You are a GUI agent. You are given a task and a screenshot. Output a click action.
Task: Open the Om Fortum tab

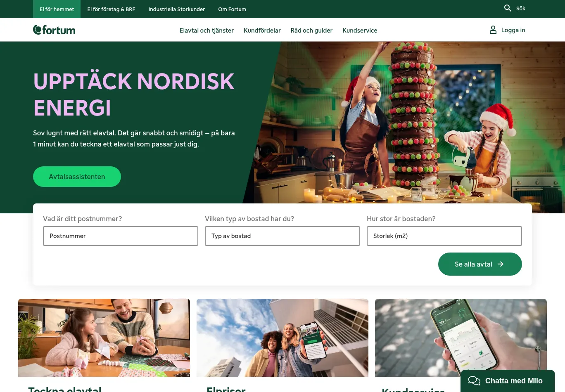pyautogui.click(x=232, y=9)
